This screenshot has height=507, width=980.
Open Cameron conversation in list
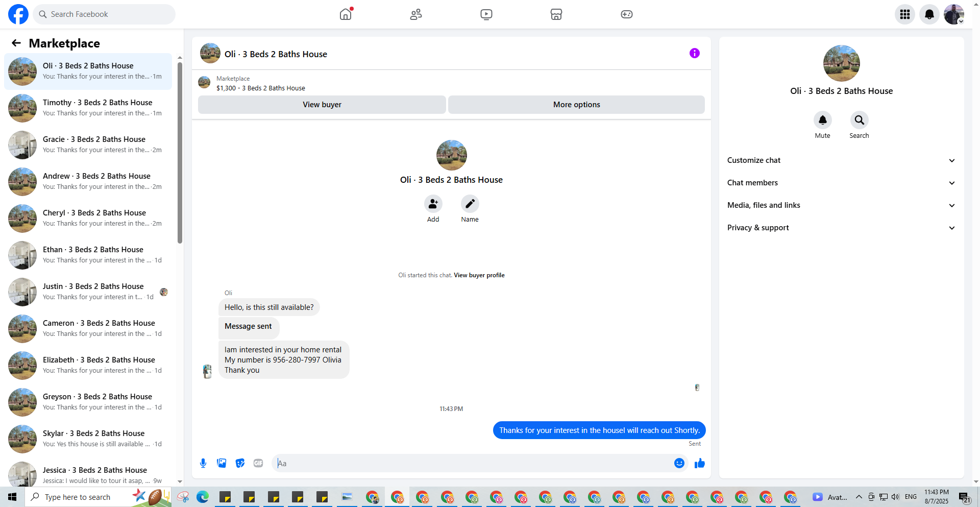tap(88, 329)
